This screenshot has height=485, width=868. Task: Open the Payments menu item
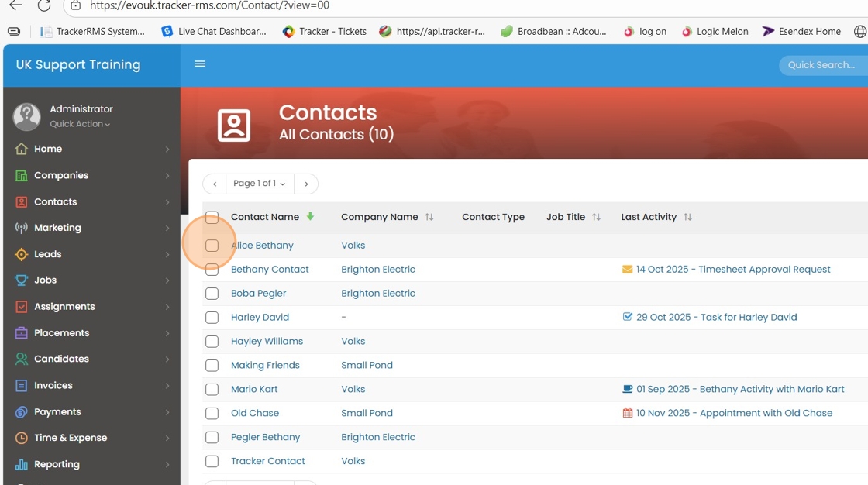tap(92, 412)
